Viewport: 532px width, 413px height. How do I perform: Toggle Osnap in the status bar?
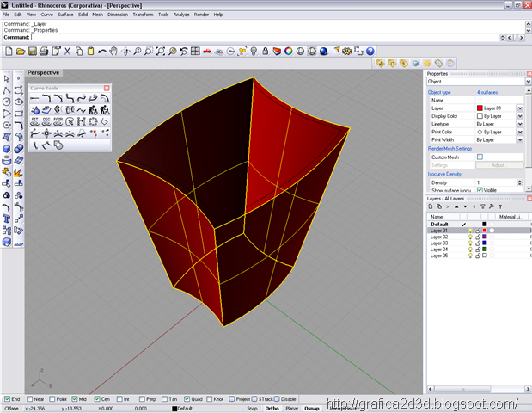pos(312,408)
